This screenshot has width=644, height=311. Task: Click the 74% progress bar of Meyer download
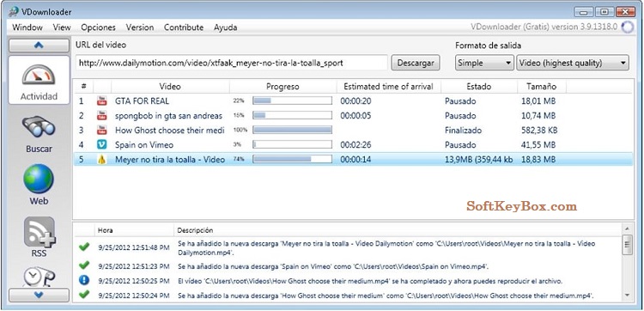292,160
